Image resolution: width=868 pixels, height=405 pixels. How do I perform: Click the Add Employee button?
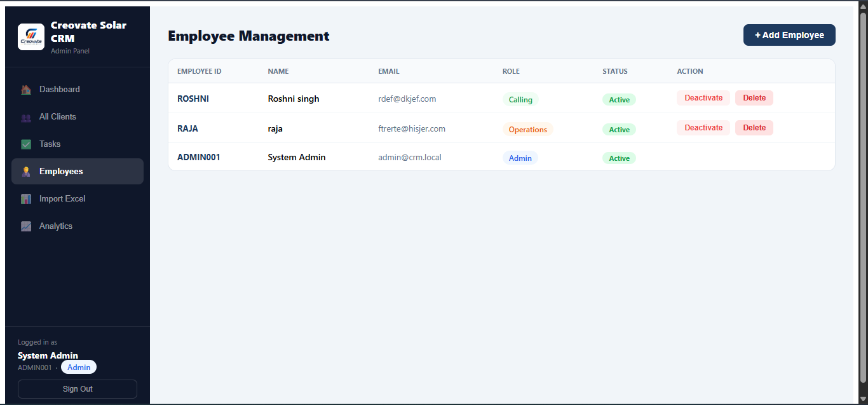(789, 35)
